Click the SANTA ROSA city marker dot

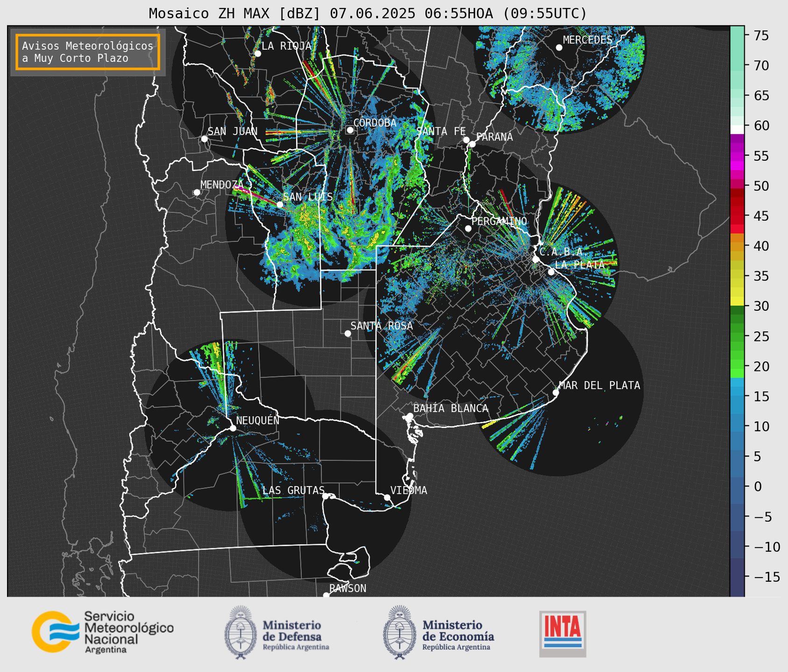(348, 333)
